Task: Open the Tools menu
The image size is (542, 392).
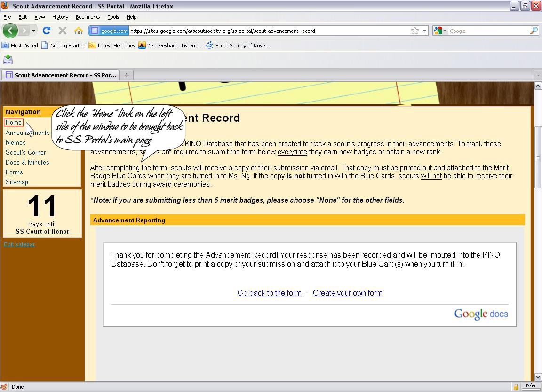Action: pos(113,17)
